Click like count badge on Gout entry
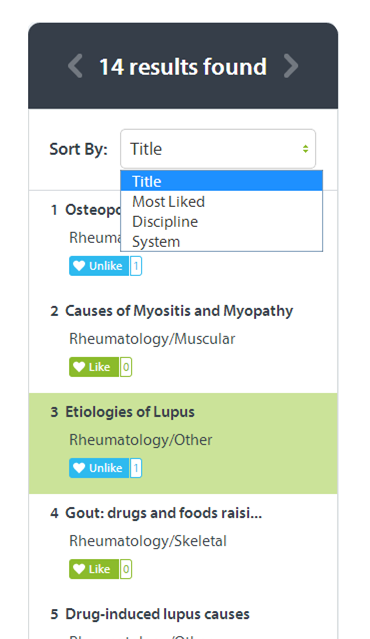This screenshot has height=639, width=370. (x=126, y=569)
